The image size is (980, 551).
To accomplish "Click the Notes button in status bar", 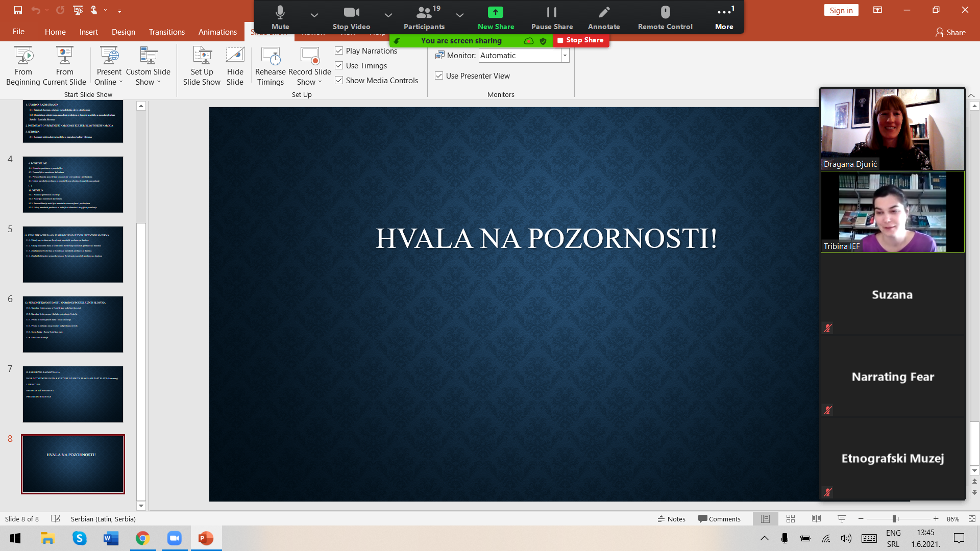I will 672,519.
